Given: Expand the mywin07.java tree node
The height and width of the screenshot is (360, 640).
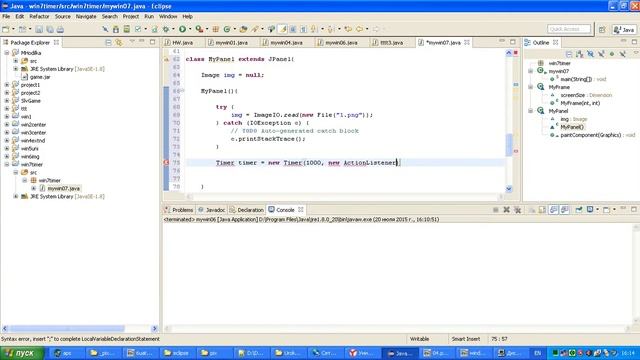Looking at the screenshot, I should pos(34,189).
